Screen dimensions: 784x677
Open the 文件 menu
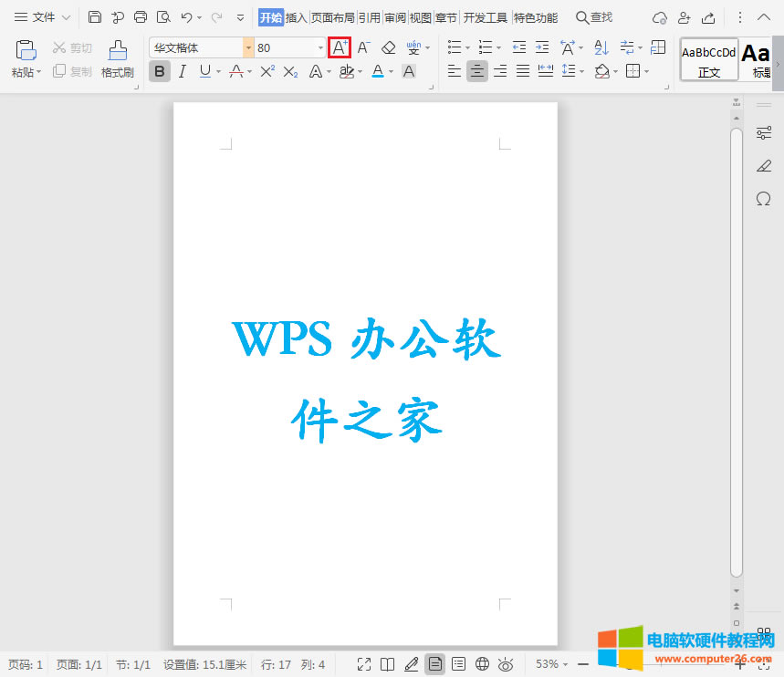coord(42,17)
